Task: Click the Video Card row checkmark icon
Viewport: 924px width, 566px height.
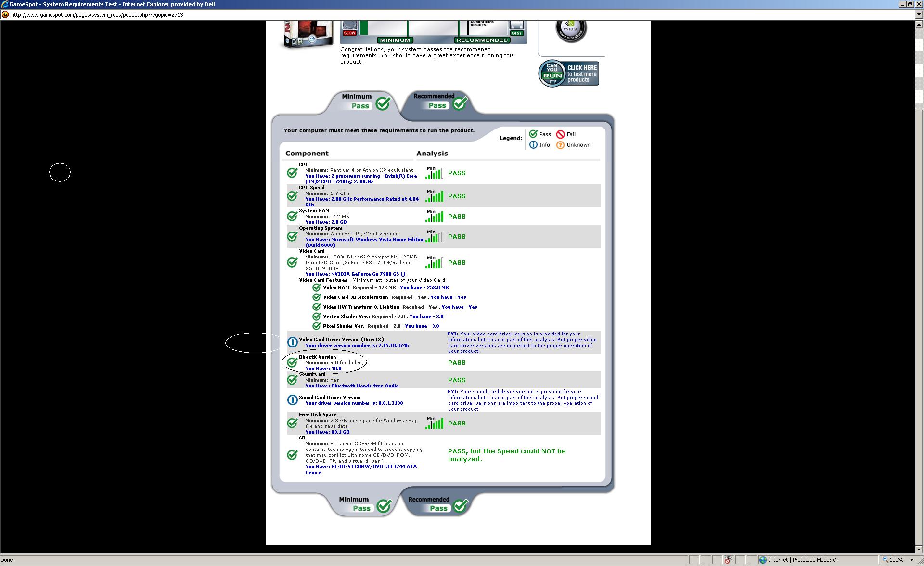Action: tap(292, 262)
